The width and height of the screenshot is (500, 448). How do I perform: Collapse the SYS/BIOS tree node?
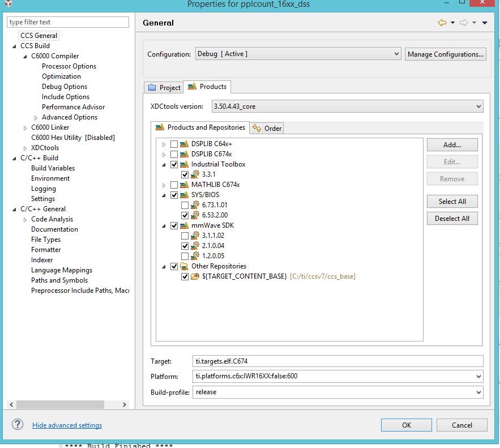(164, 195)
